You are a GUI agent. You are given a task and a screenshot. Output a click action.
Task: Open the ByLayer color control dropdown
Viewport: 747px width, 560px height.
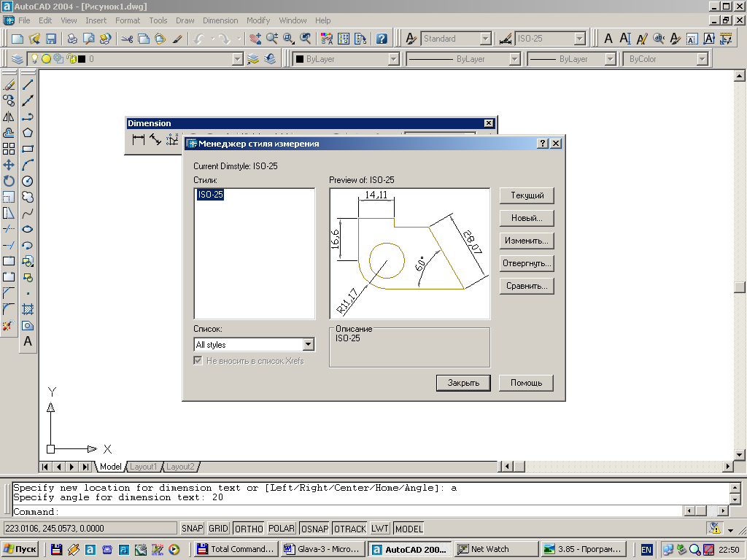tap(393, 59)
